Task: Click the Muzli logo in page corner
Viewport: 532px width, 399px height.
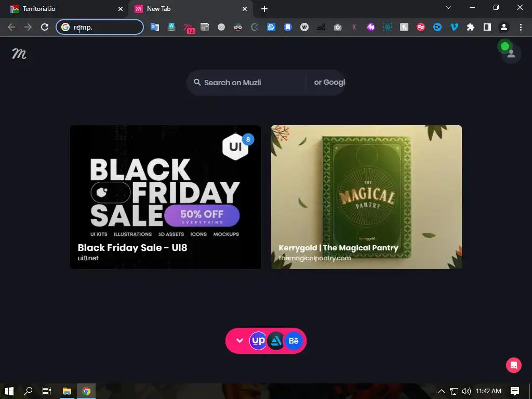Action: point(19,54)
